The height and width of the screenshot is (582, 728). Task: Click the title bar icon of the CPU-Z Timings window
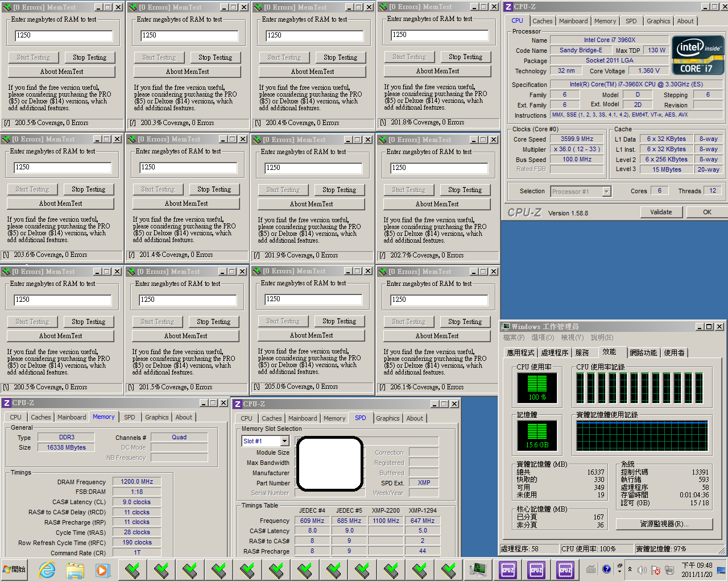[7, 403]
